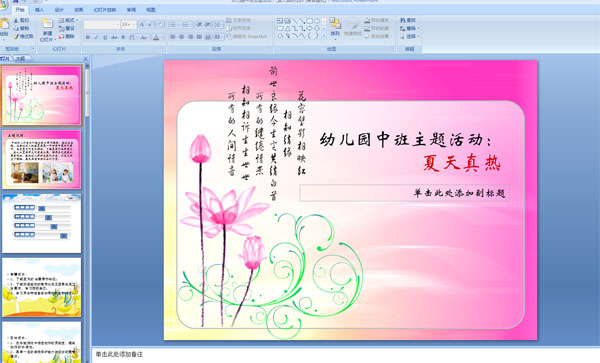Open the Insert (插入) ribbon tab
The width and height of the screenshot is (600, 363).
[x=39, y=10]
